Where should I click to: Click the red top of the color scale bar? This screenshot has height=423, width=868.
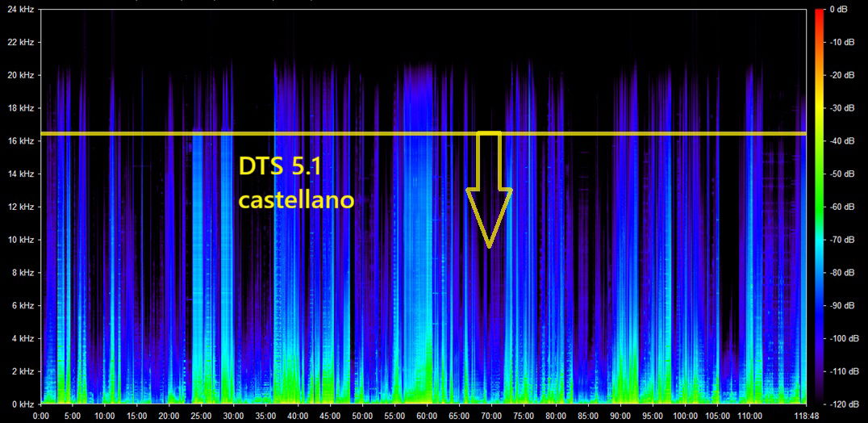click(x=819, y=13)
